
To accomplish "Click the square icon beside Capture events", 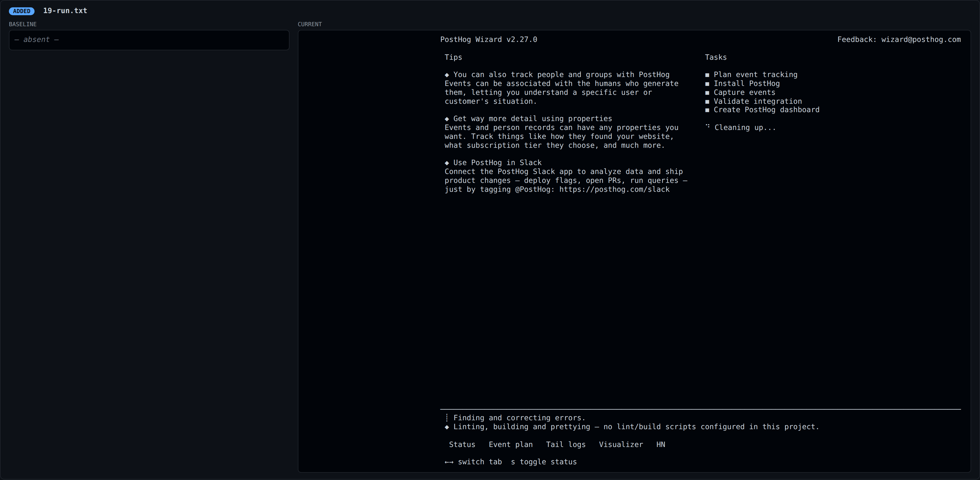I will (707, 92).
